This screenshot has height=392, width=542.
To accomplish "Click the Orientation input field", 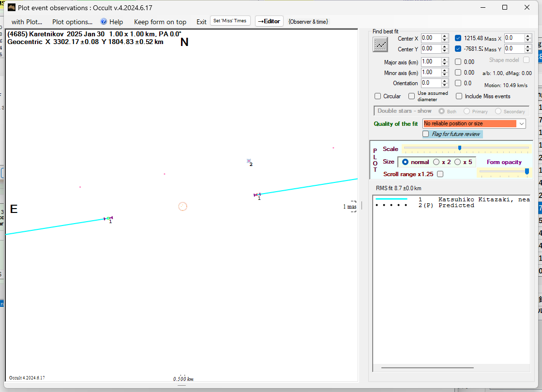I will pyautogui.click(x=430, y=83).
